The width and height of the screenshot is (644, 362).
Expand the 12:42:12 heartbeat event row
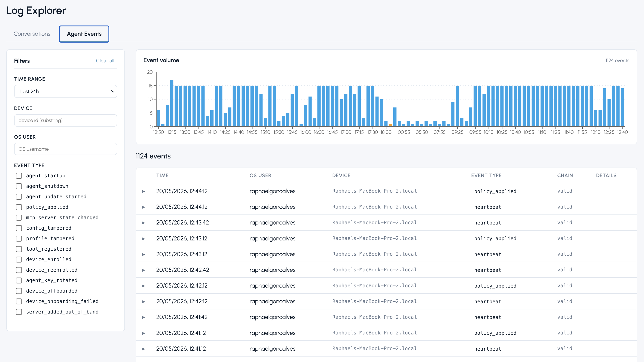click(x=144, y=301)
